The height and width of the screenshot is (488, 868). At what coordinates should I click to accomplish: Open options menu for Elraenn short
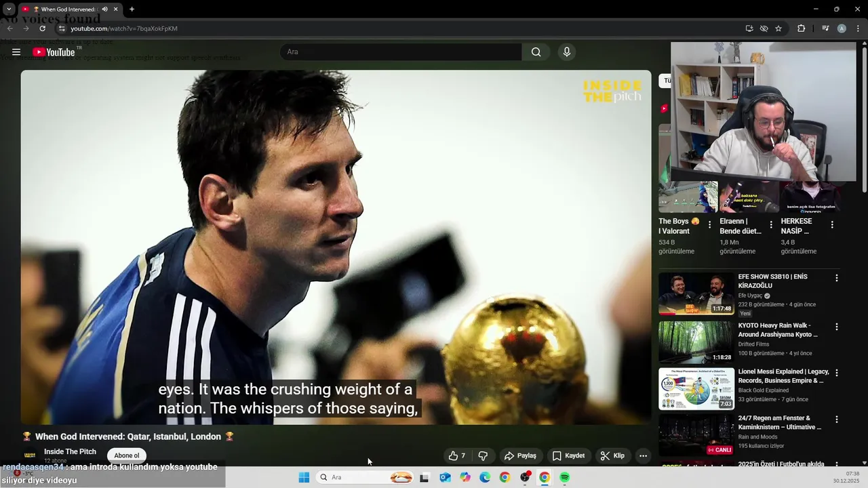pyautogui.click(x=771, y=224)
